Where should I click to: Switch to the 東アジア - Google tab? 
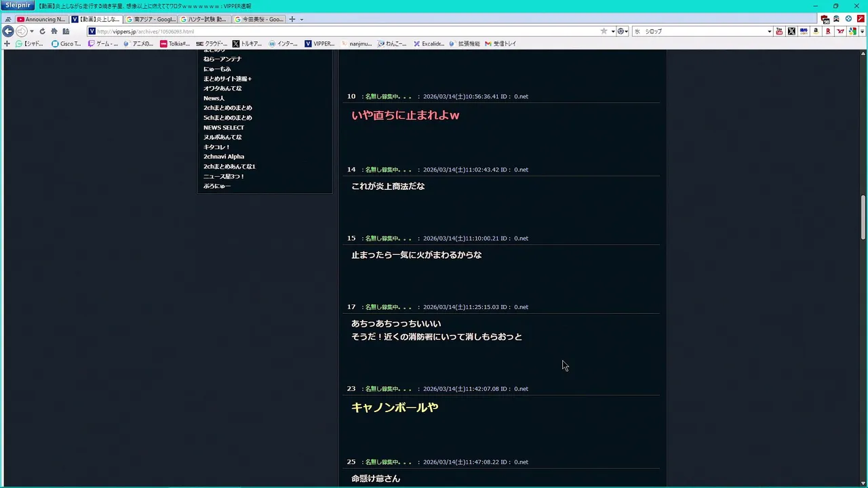pyautogui.click(x=151, y=19)
